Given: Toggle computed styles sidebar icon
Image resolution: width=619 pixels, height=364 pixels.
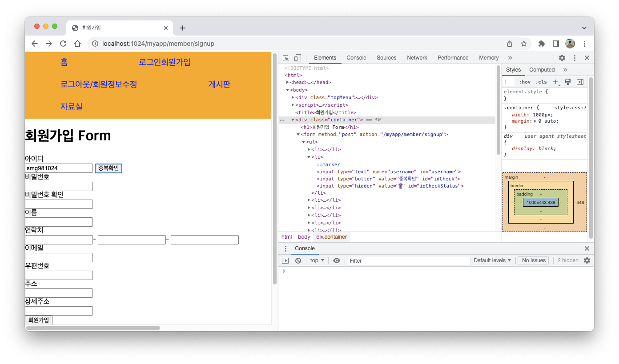Looking at the screenshot, I should click(x=580, y=82).
